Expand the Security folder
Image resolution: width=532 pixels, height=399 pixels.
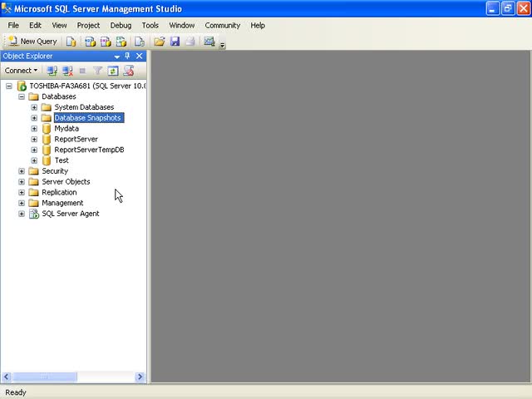click(x=22, y=171)
